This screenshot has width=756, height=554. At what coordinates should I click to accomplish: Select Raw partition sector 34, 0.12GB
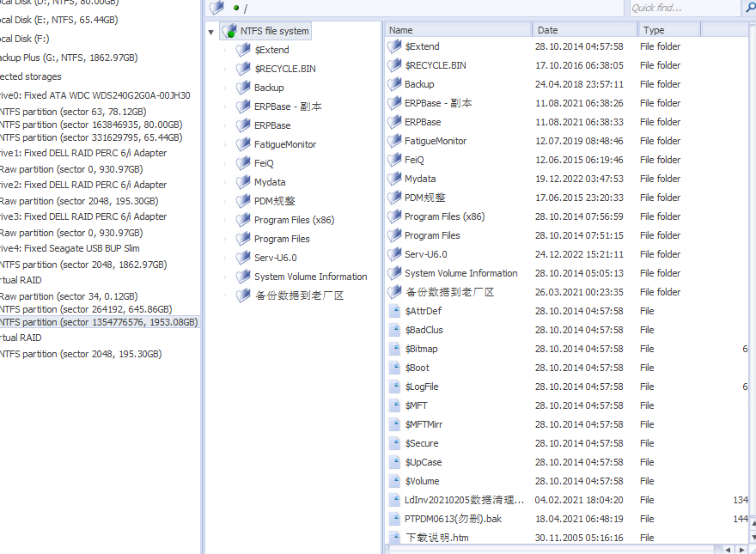69,296
